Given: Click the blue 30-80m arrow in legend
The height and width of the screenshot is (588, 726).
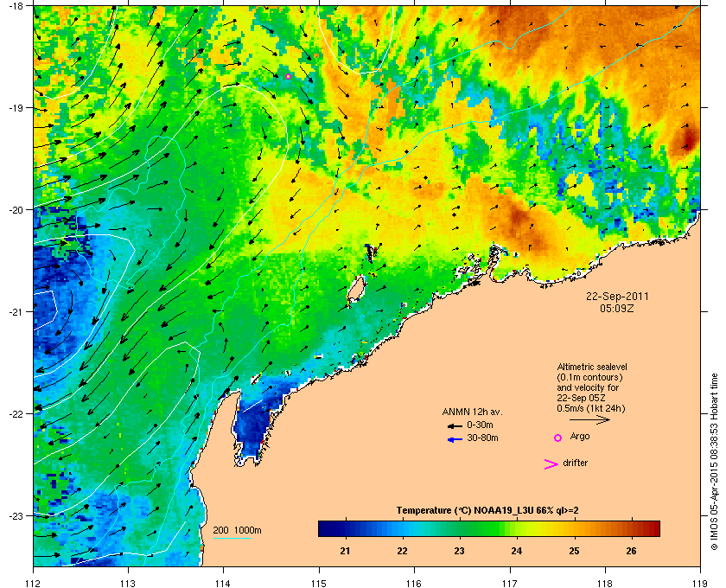Looking at the screenshot, I should [x=455, y=439].
